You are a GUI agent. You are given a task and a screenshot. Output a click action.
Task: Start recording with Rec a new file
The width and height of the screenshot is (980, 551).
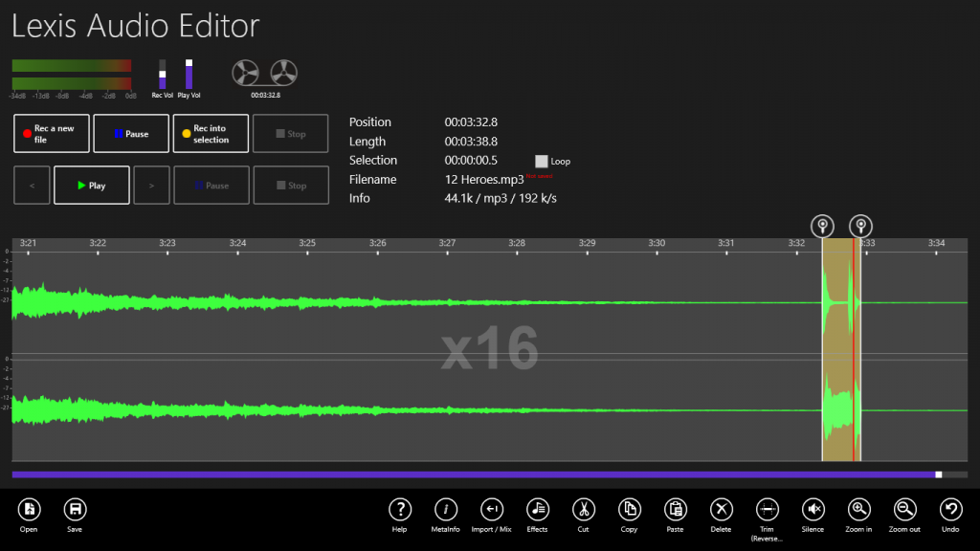coord(51,133)
